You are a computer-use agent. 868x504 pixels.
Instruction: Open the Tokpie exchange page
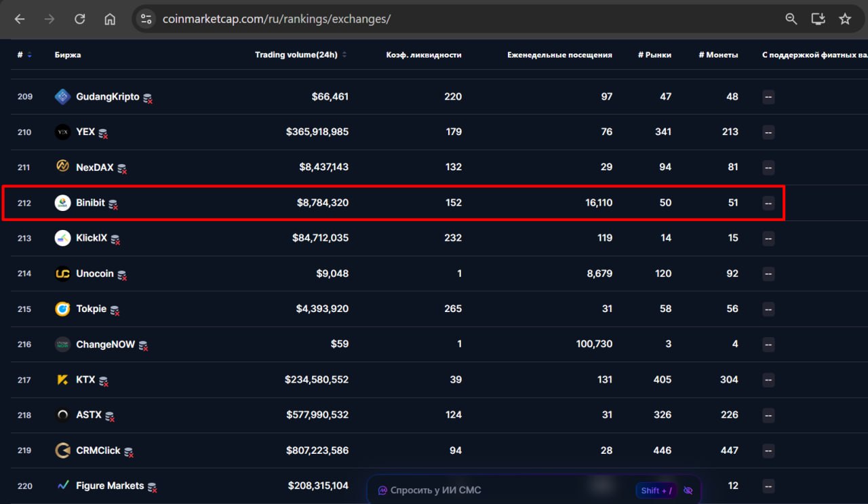(92, 309)
